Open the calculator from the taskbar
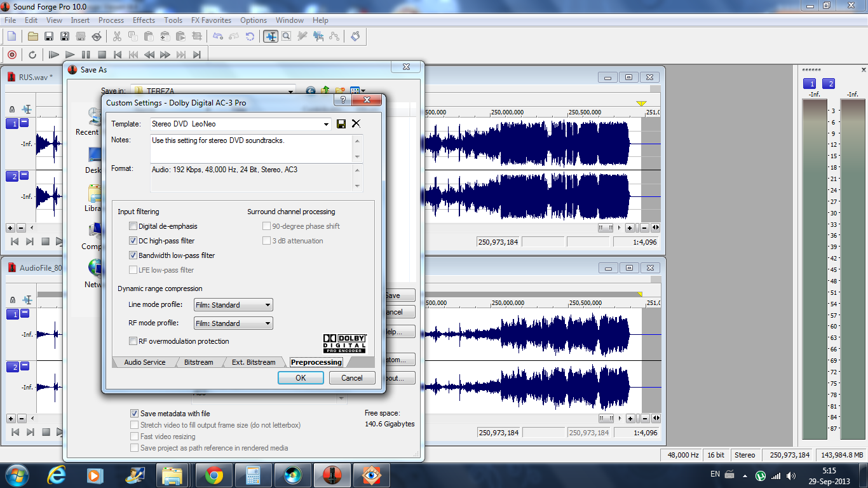This screenshot has height=488, width=868. pyautogui.click(x=253, y=475)
